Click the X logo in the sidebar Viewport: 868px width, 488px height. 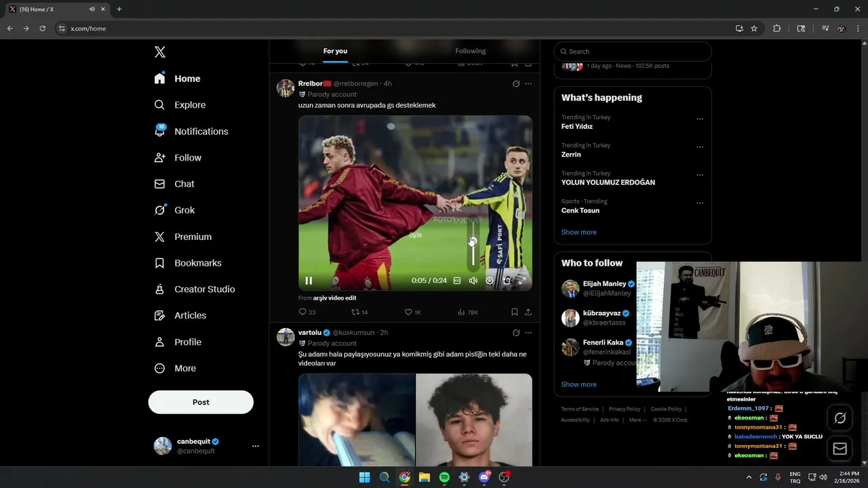point(160,52)
